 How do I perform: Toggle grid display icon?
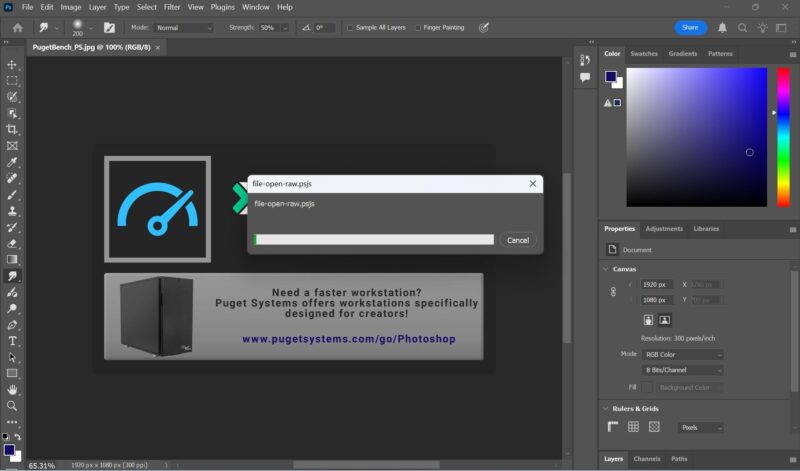click(x=633, y=427)
